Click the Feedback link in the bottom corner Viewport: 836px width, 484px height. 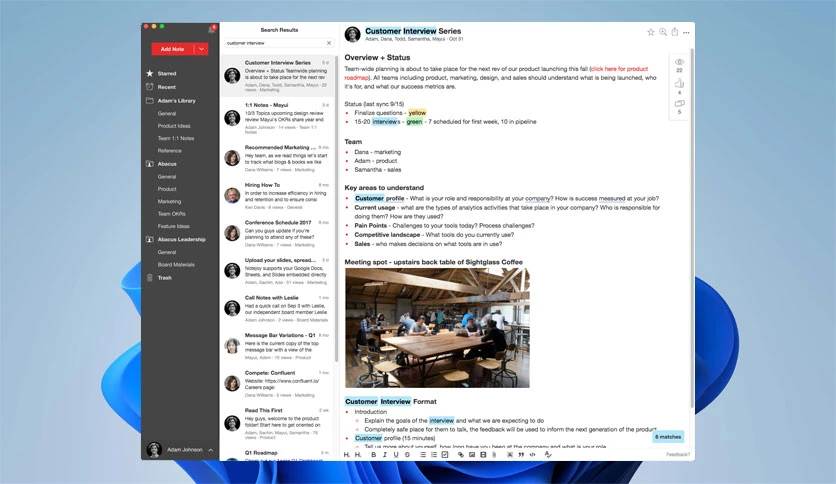click(678, 455)
